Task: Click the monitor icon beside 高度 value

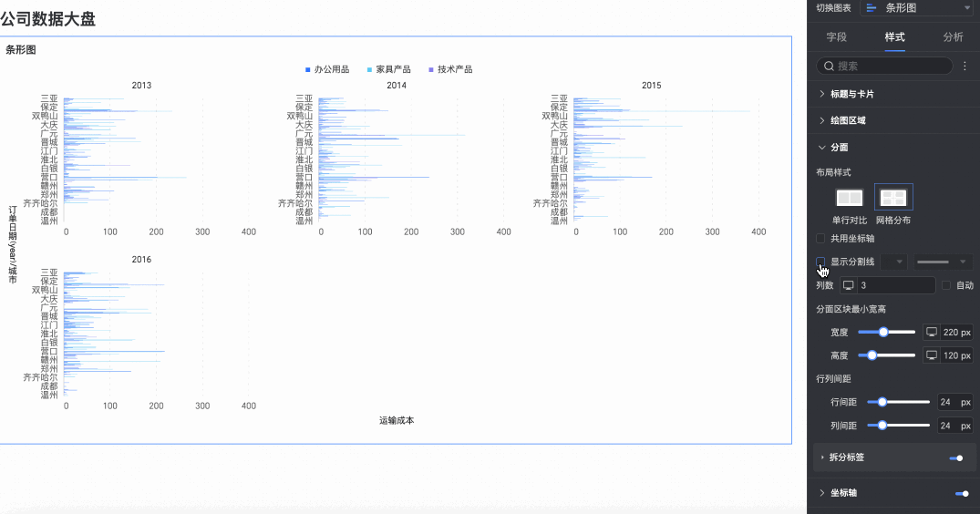Action: click(x=932, y=356)
